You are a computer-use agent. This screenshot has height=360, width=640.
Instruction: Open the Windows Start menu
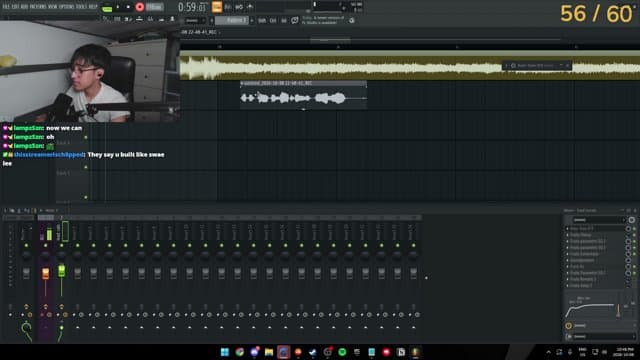225,352
